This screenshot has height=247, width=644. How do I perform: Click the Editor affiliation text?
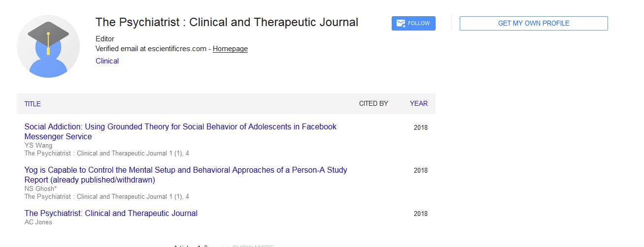(105, 39)
